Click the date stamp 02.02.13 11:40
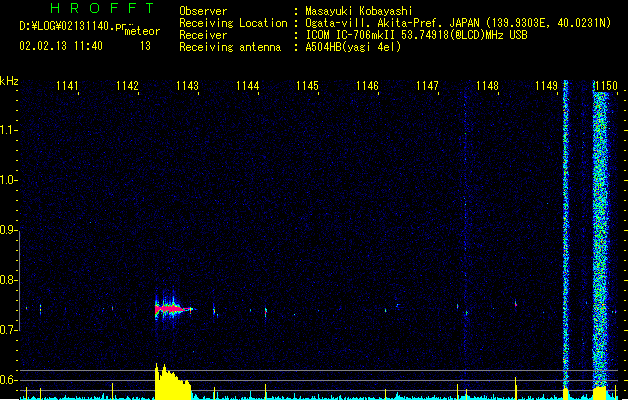 click(61, 46)
